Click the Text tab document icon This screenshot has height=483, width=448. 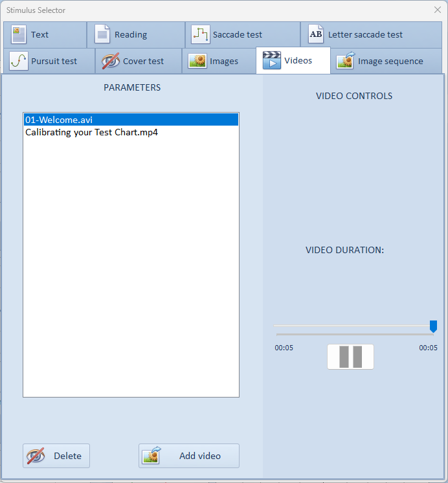tap(19, 34)
